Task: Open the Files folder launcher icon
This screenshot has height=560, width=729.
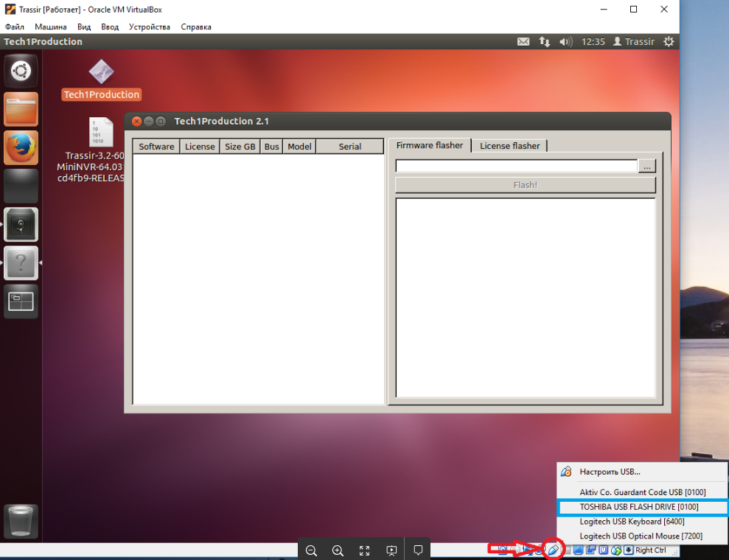Action: click(x=21, y=110)
